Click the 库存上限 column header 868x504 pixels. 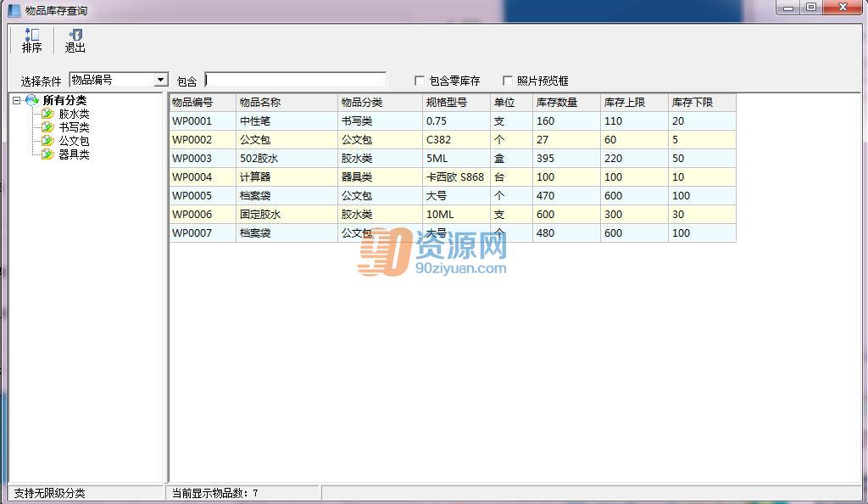tap(634, 103)
